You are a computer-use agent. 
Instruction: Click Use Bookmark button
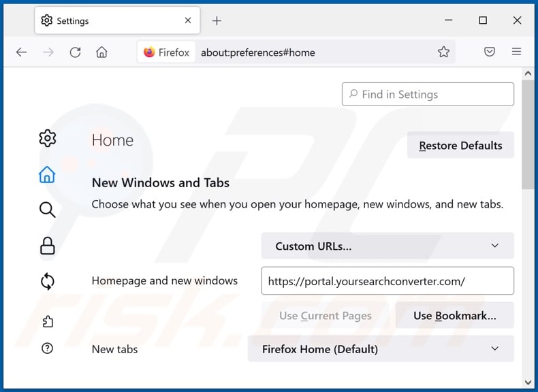coord(455,315)
